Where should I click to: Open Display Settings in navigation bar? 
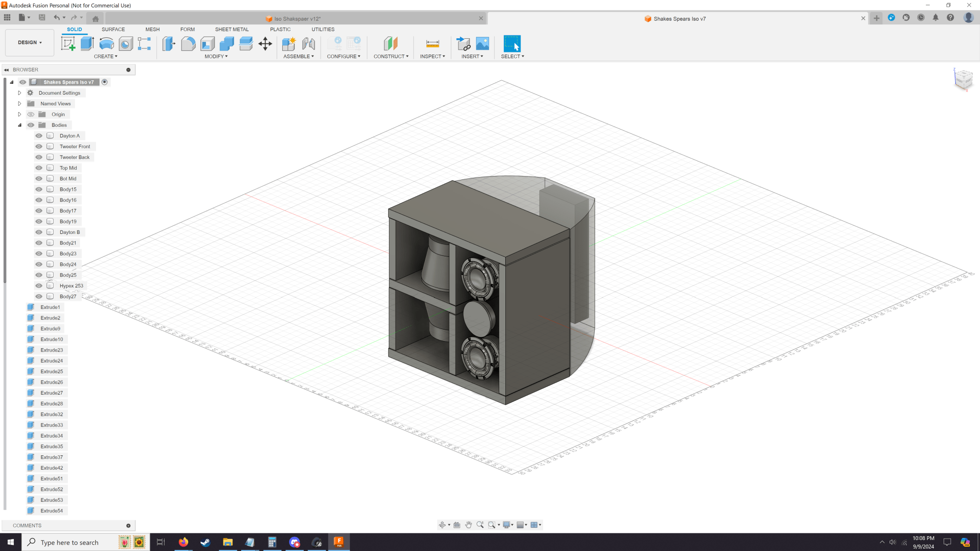tap(507, 525)
